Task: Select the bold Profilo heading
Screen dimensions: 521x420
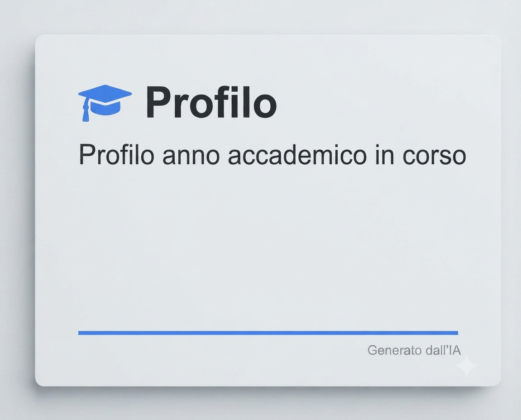Action: (x=211, y=102)
